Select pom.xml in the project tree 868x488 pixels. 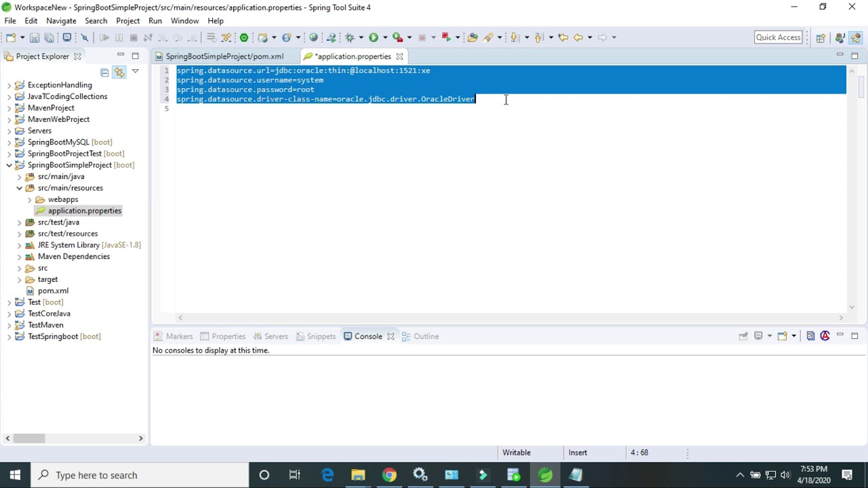53,291
